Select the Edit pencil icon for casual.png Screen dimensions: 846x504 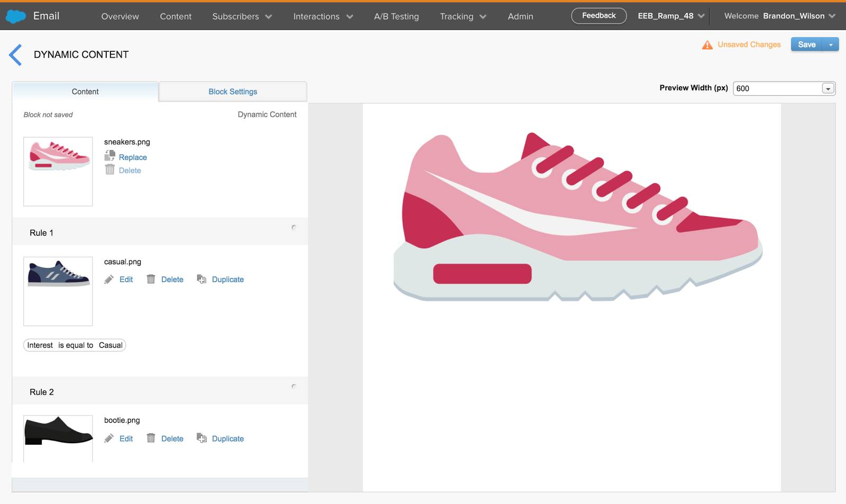coord(109,279)
